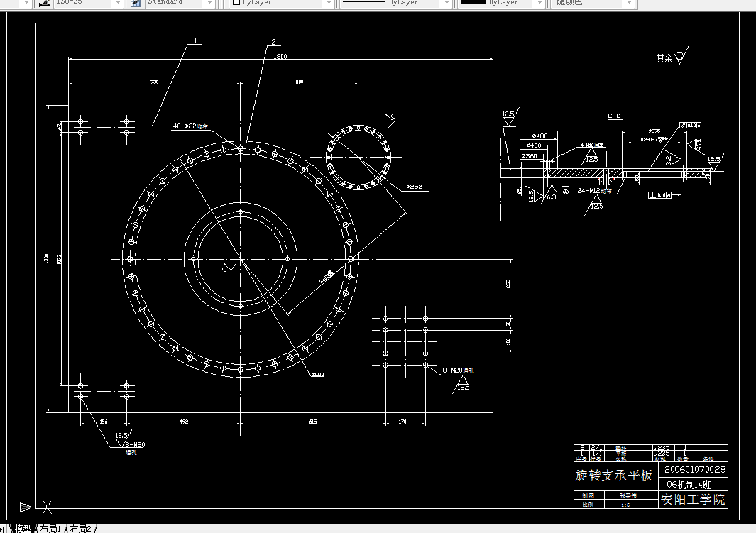This screenshot has height=533, width=756.
Task: Select the 制图 title block label
Action: tap(588, 495)
